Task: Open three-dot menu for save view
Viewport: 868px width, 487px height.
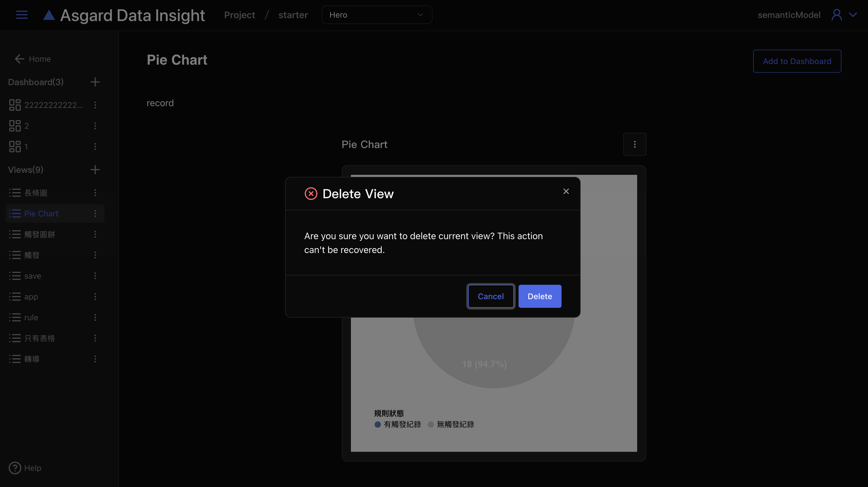Action: click(95, 276)
